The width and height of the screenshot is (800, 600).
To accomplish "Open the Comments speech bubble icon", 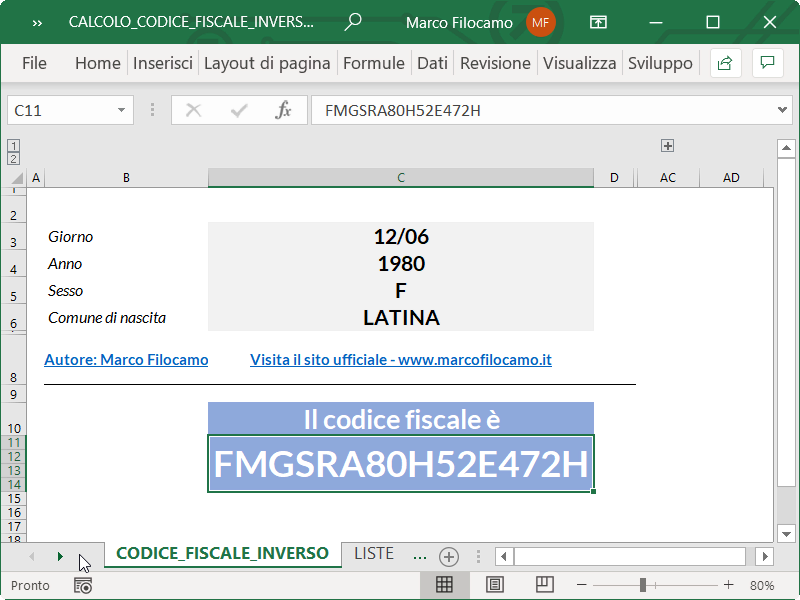I will point(767,63).
